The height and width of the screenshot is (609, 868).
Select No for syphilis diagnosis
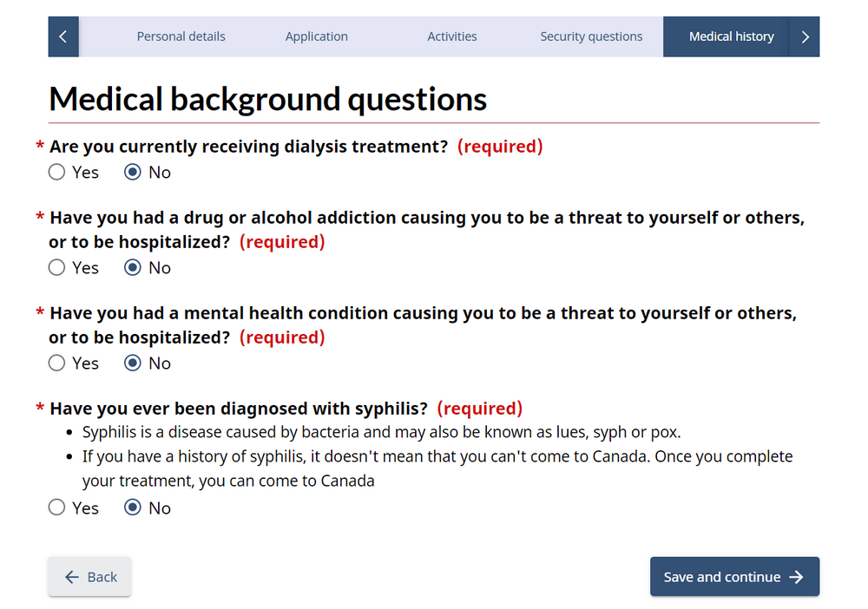click(133, 507)
